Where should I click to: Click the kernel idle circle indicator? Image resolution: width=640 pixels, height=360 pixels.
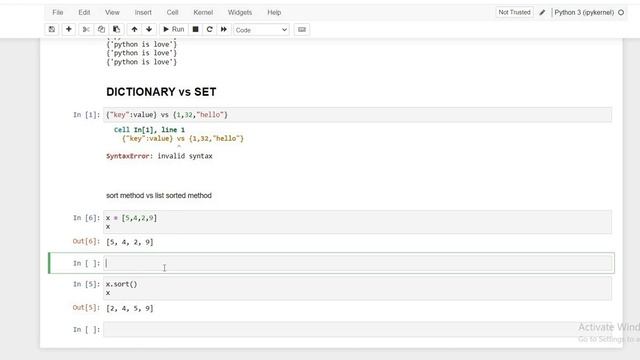(x=621, y=13)
